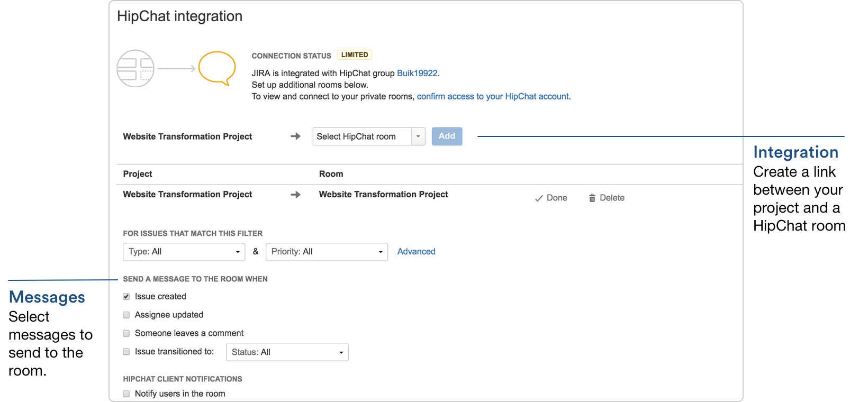The image size is (868, 402).
Task: Uncheck the Issue created checkbox
Action: [126, 297]
